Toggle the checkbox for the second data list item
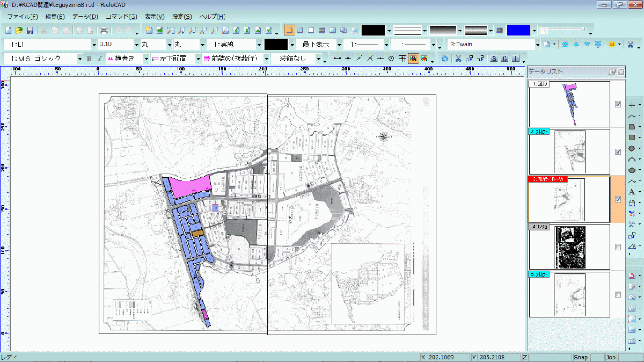 click(618, 152)
